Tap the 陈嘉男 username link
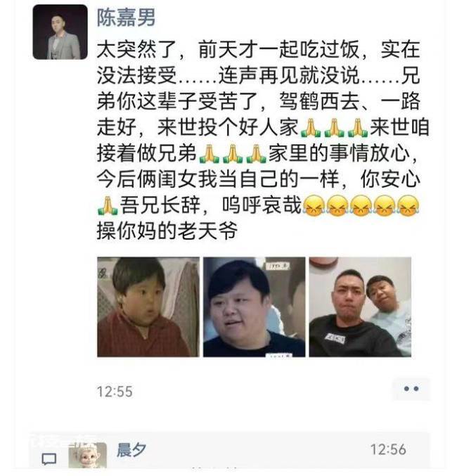This screenshot has height=476, width=457. point(126,18)
